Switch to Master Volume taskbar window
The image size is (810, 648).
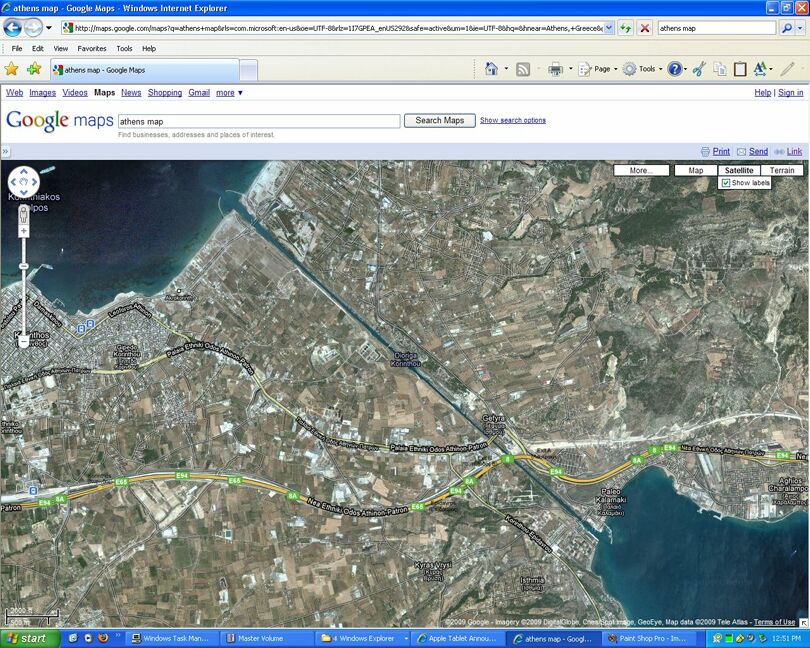coord(268,639)
